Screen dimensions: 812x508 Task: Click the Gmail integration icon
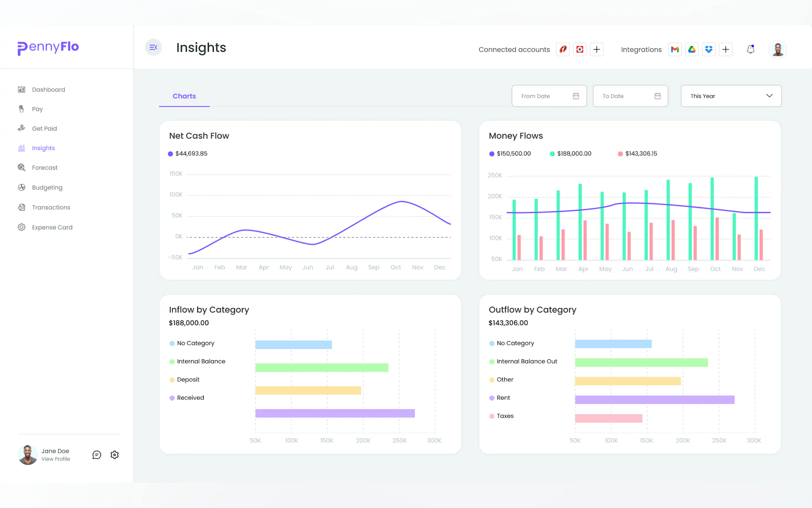click(x=675, y=49)
